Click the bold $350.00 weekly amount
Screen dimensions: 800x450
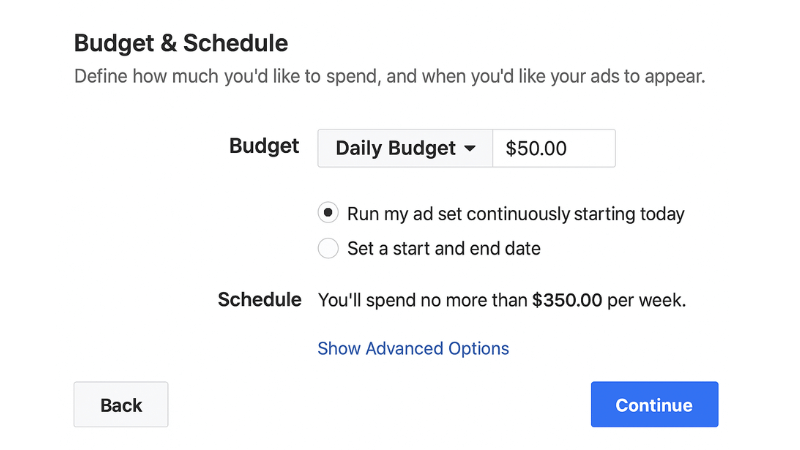(x=567, y=300)
